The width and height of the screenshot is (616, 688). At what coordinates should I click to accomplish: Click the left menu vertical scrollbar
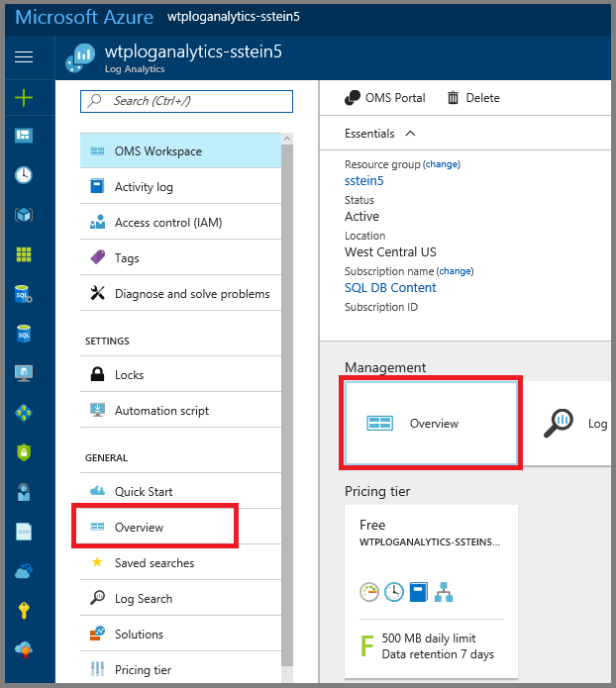tap(287, 405)
